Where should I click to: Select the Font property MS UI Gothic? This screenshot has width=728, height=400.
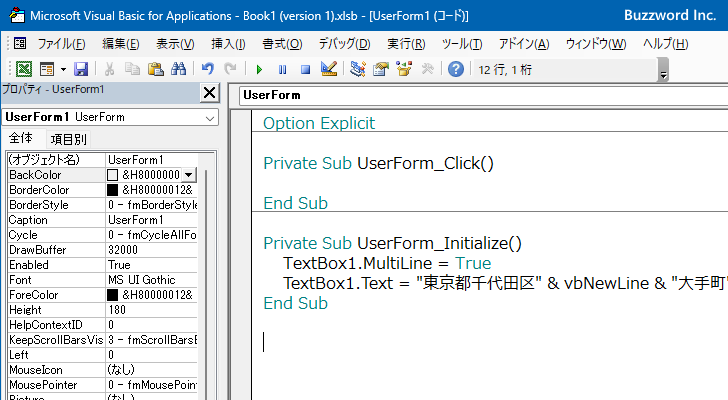pos(152,280)
